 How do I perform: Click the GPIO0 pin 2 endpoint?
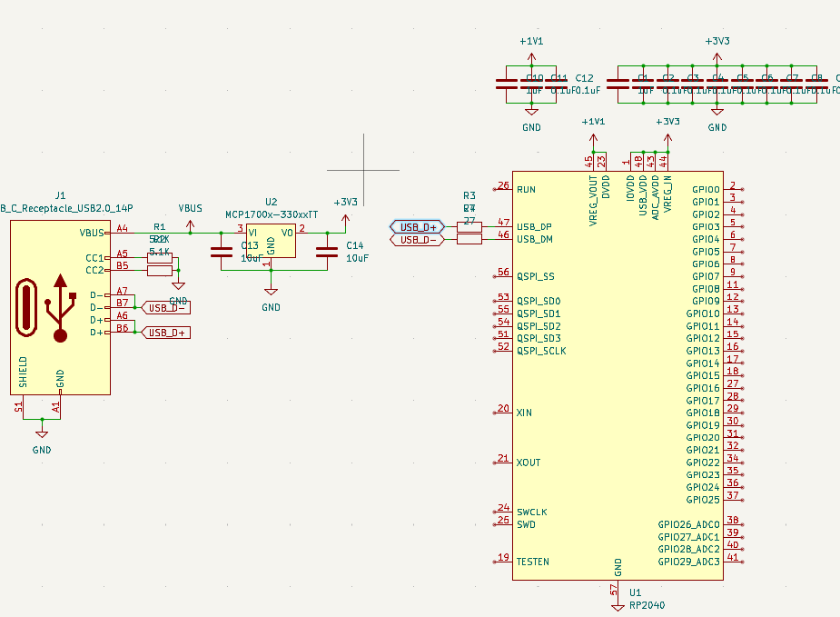[x=743, y=190]
